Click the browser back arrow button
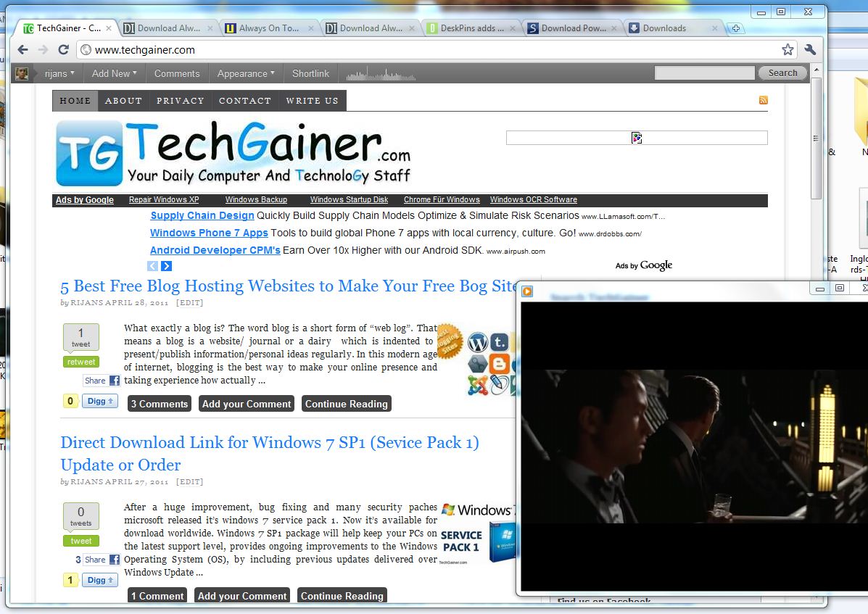Image resolution: width=868 pixels, height=614 pixels. coord(22,50)
